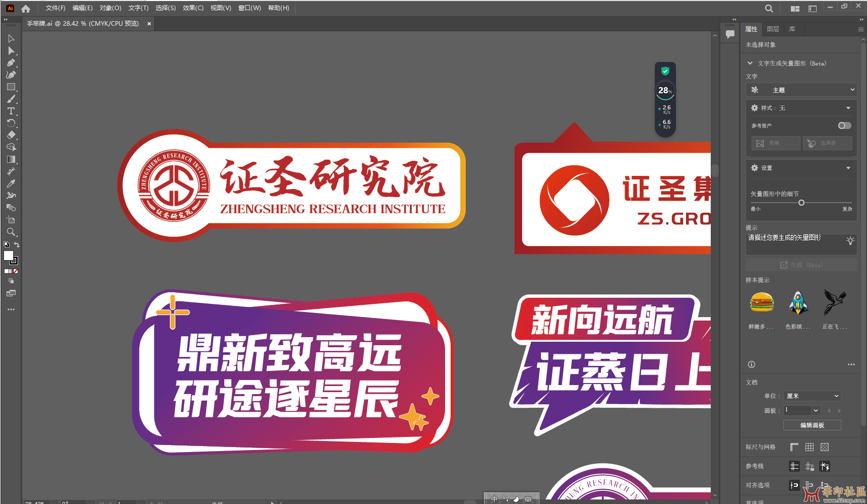Select the burger sample prompt thumbnail
867x504 pixels.
click(762, 302)
